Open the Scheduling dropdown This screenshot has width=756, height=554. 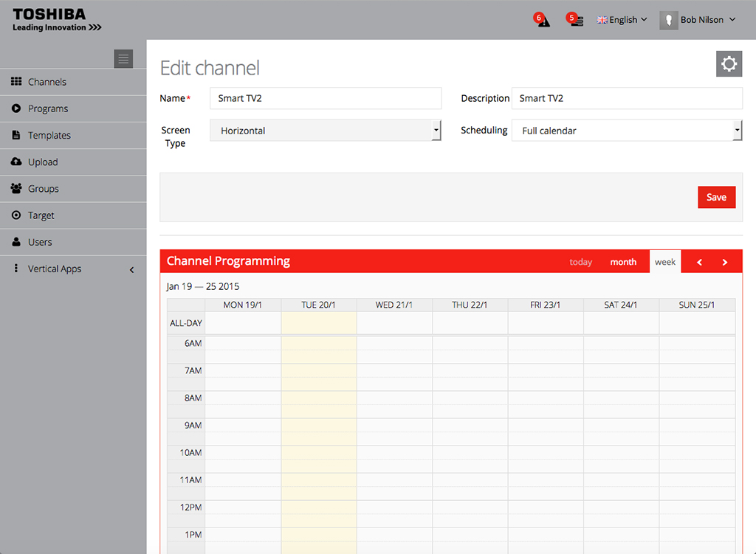(626, 131)
